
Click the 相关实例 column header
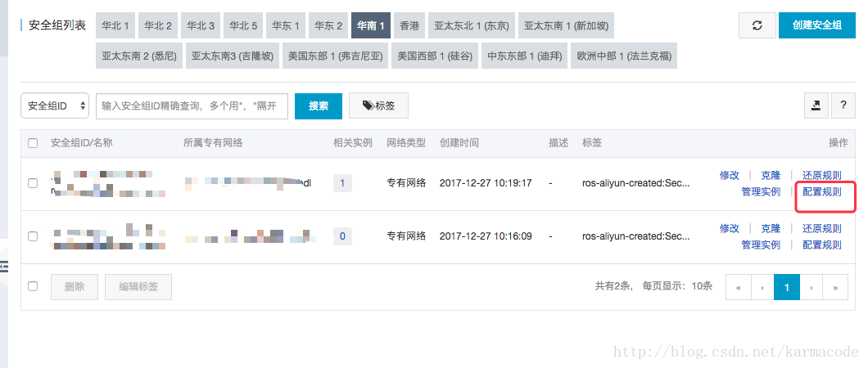[353, 143]
